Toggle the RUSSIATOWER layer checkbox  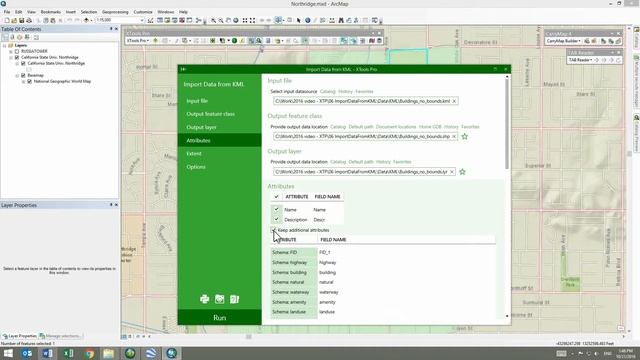pos(17,51)
